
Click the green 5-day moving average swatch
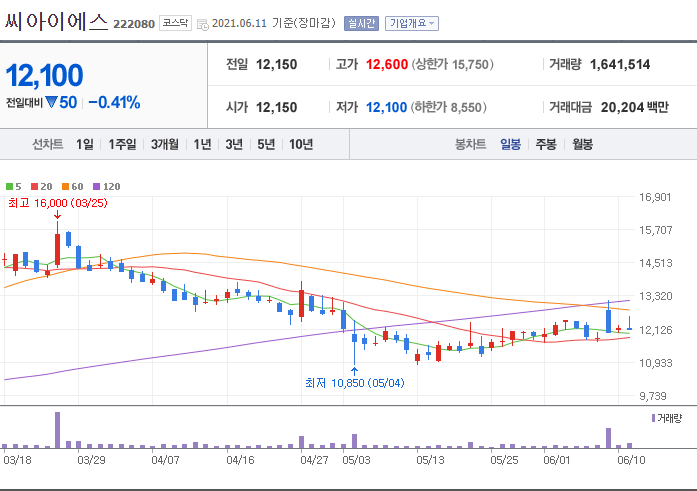(x=9, y=186)
